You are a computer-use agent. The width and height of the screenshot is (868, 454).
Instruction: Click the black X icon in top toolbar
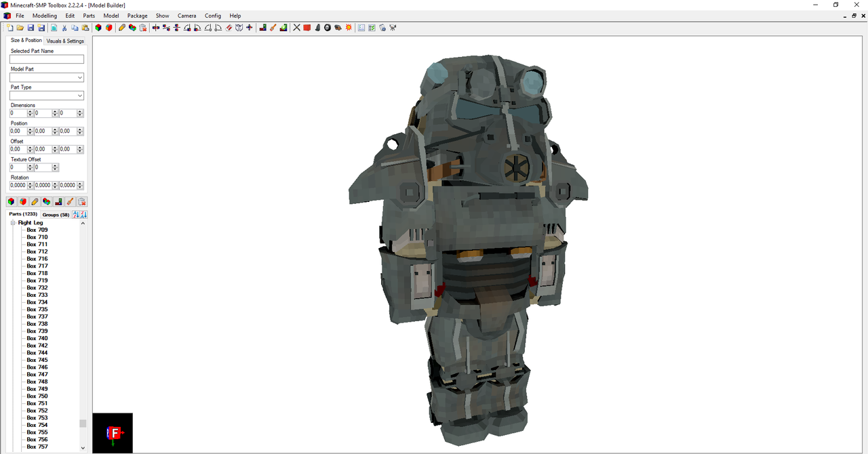pos(296,28)
